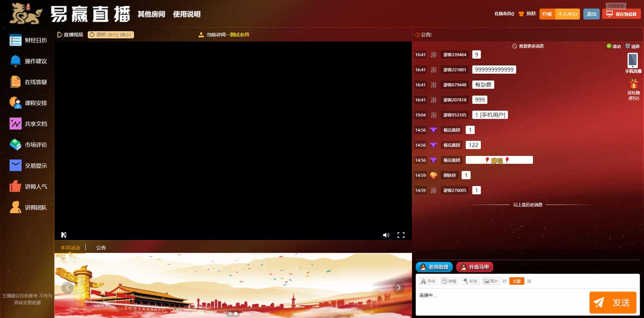Mute the video with the speaker icon
The height and width of the screenshot is (318, 644).
[386, 235]
